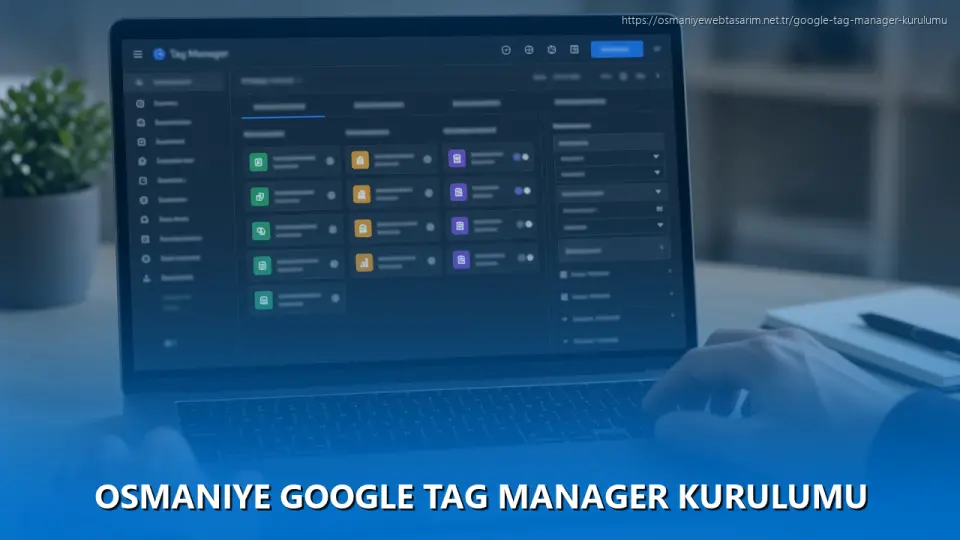This screenshot has height=540, width=960.
Task: Switch to the third tab
Action: point(476,103)
